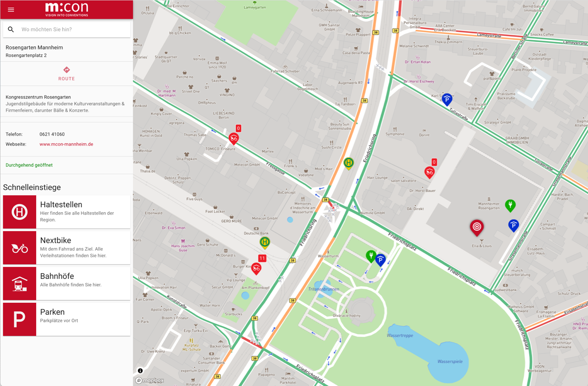Open the Bahnhöfe quick access card
This screenshot has width=588, height=386.
[x=67, y=283]
